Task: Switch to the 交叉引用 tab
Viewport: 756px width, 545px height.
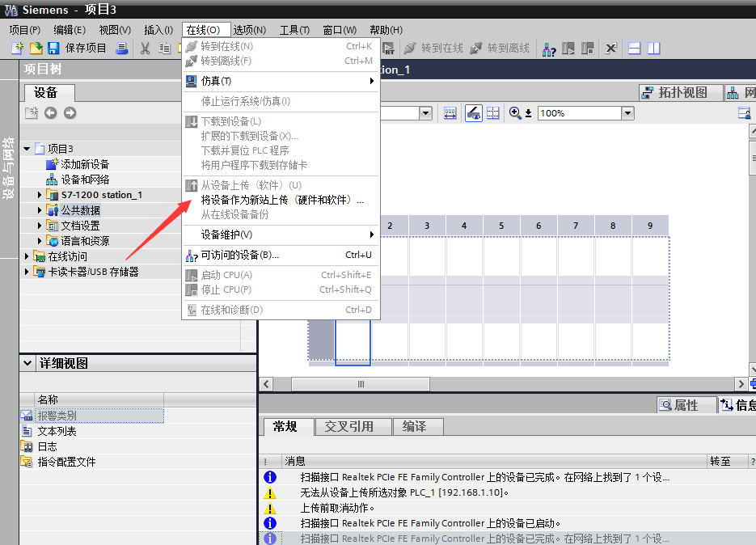Action: [349, 426]
